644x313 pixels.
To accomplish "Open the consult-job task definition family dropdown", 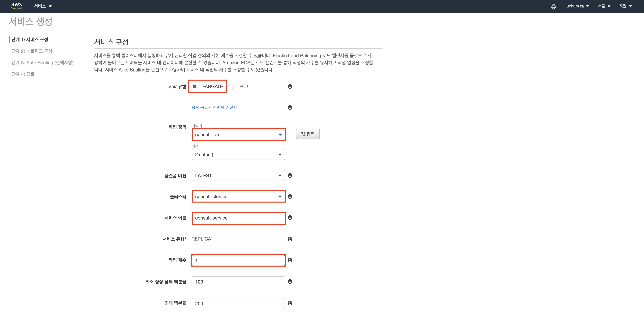I will (238, 135).
